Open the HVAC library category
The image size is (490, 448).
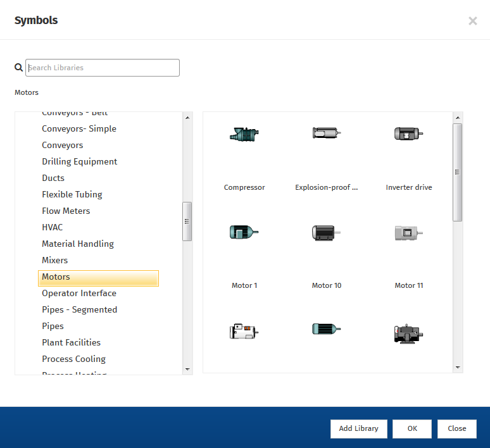(53, 227)
